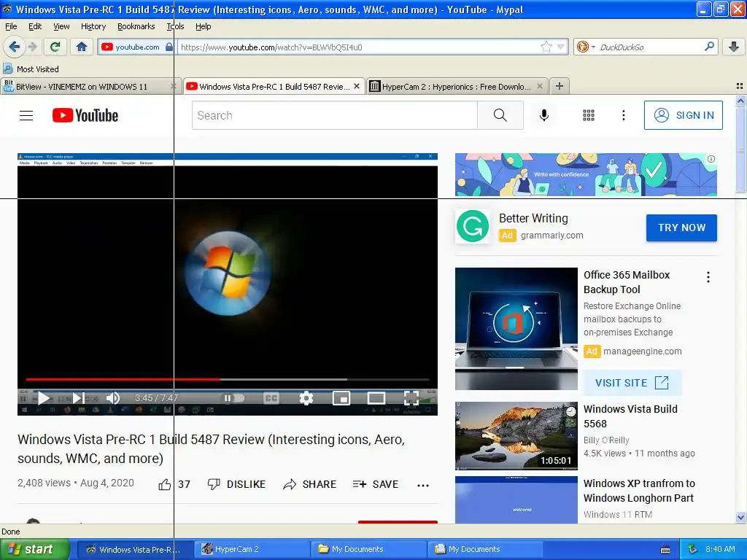747x560 pixels.
Task: Open the History menu
Action: coord(93,26)
